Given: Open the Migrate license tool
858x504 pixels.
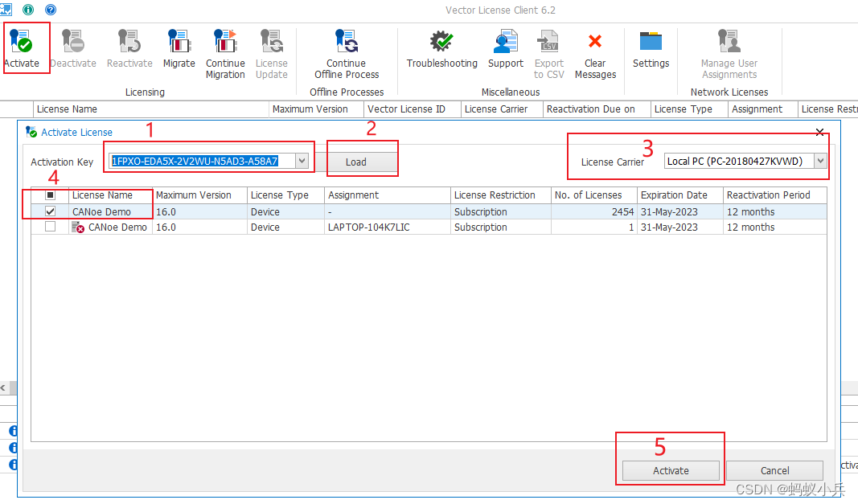Looking at the screenshot, I should click(x=179, y=41).
